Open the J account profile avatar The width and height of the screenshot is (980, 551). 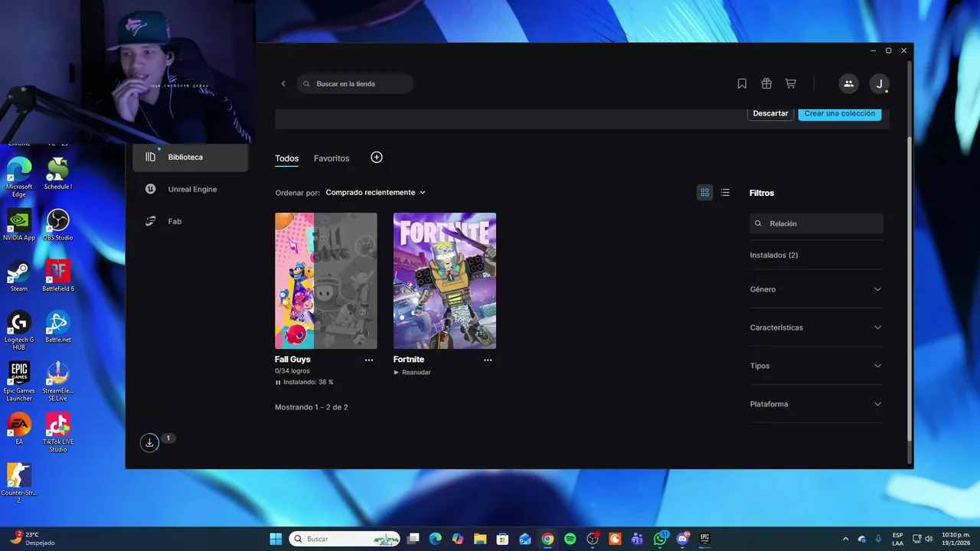tap(879, 83)
